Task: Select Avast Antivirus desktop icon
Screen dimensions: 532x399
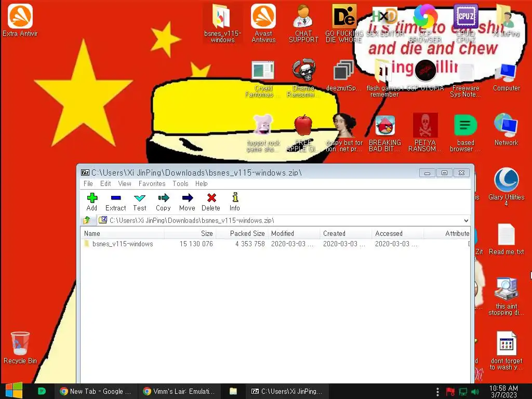Action: click(x=263, y=23)
